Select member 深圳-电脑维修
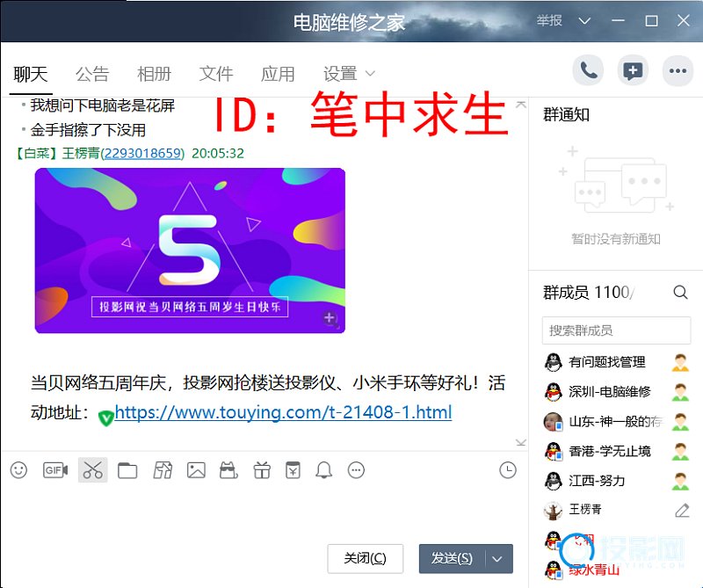 (x=610, y=392)
